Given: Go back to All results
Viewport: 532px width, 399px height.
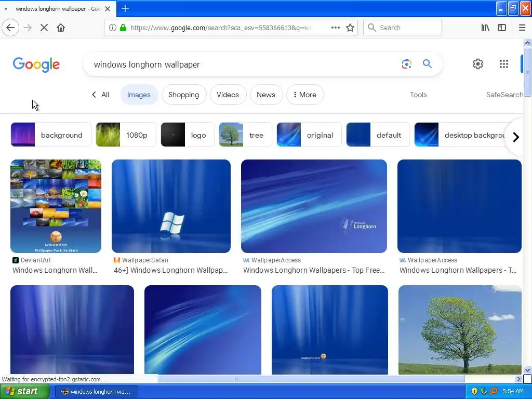Looking at the screenshot, I should (100, 95).
